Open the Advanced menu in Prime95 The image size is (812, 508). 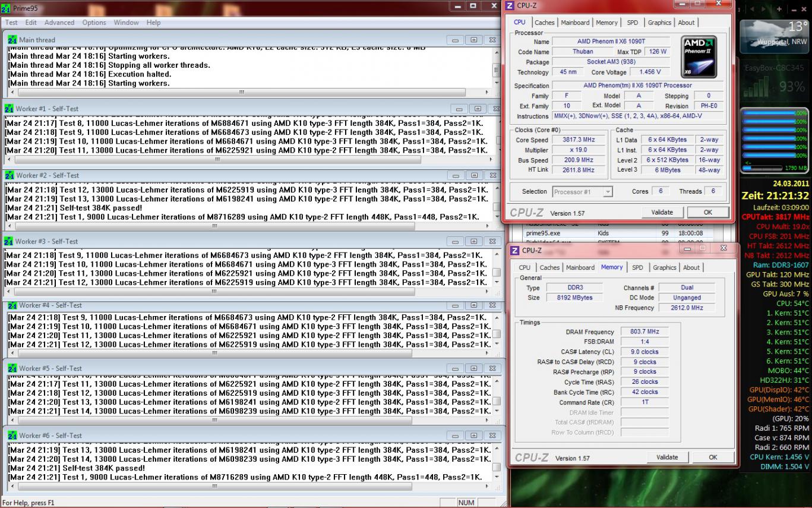[x=59, y=23]
